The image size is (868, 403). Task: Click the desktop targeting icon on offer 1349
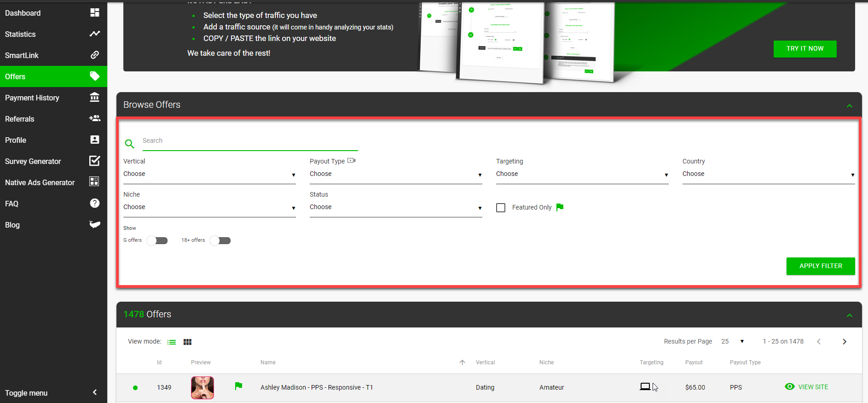pos(645,386)
